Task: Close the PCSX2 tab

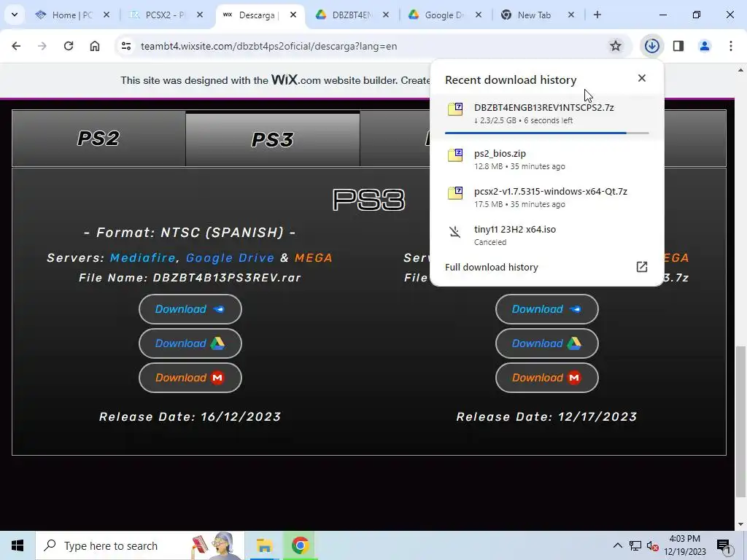Action: [x=200, y=15]
